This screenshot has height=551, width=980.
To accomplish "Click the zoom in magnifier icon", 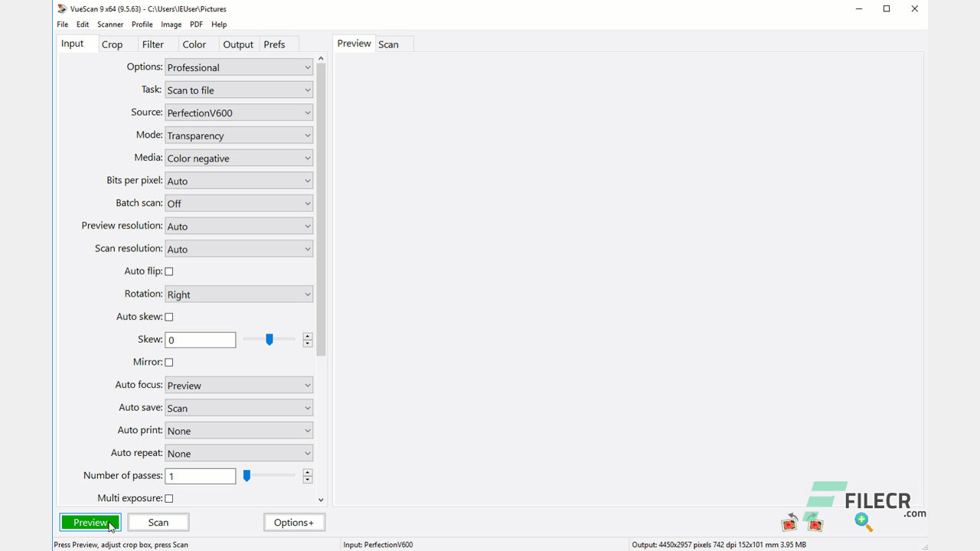I will point(864,523).
